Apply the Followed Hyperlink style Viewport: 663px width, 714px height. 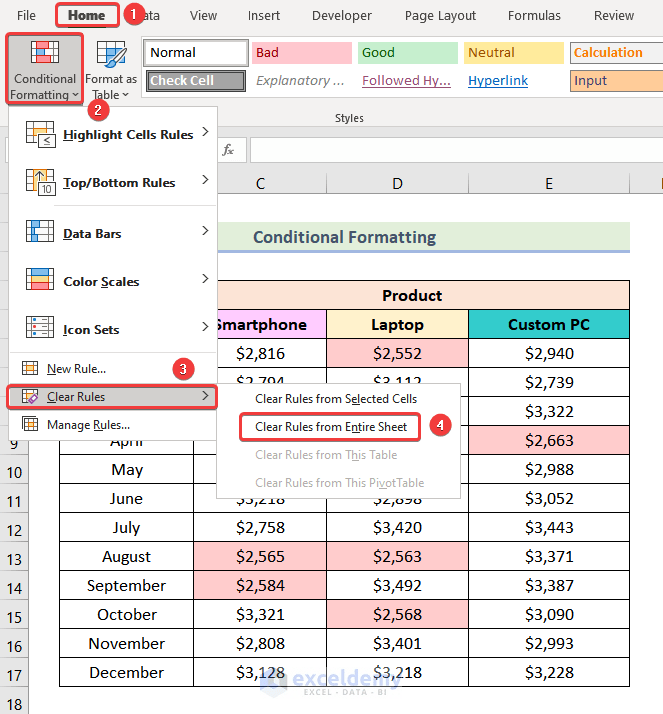tap(408, 81)
